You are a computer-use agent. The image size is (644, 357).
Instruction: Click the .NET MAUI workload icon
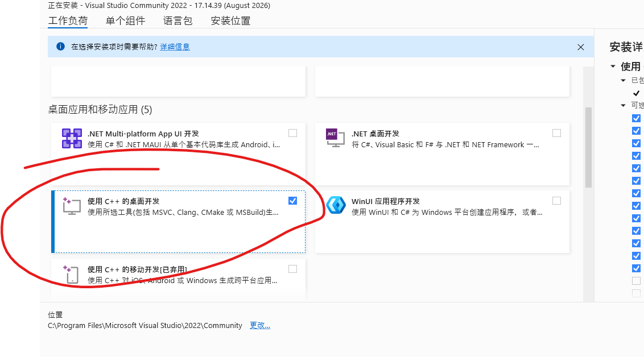72,138
